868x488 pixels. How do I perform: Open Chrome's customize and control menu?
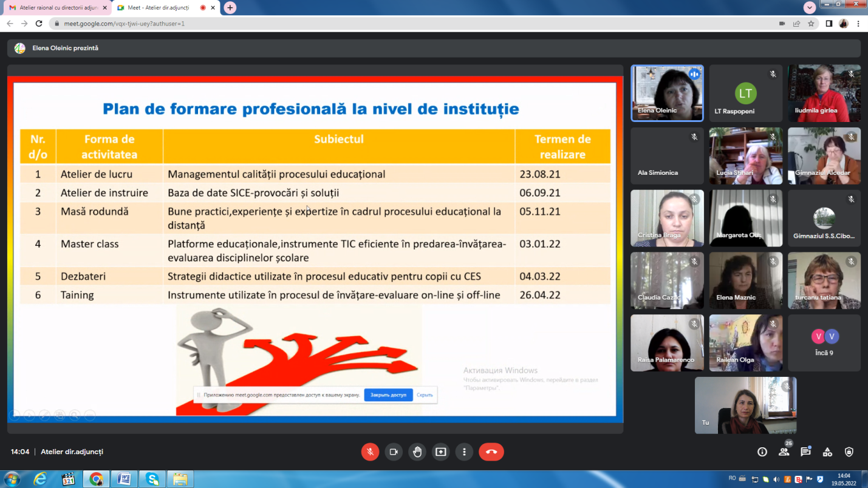click(858, 24)
